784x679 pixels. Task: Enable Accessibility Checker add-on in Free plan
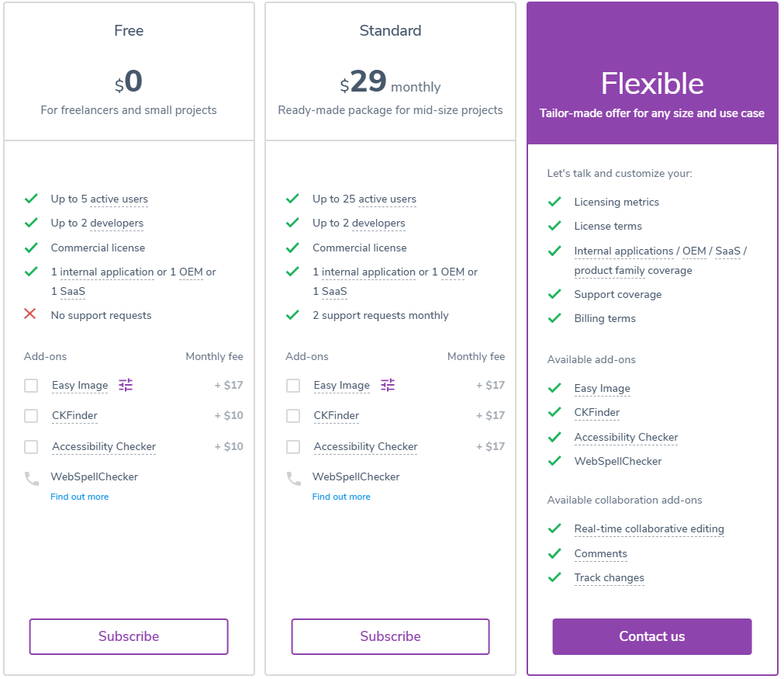click(x=31, y=446)
